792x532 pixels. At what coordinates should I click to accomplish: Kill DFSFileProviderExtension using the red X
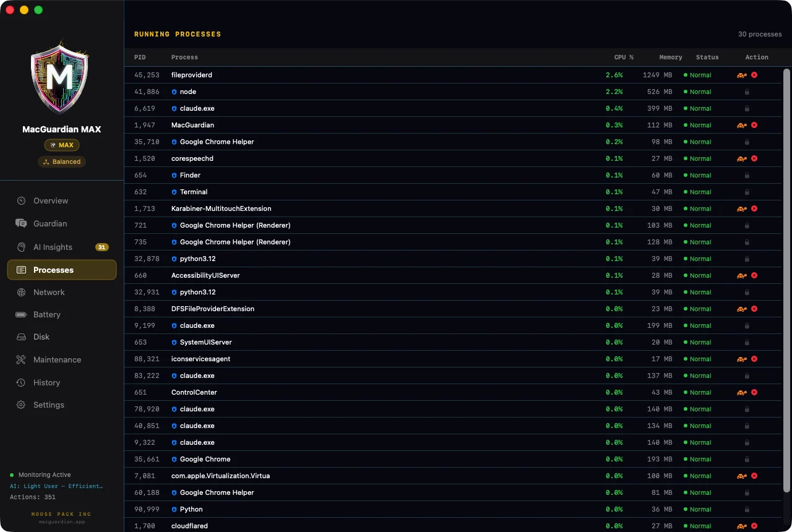pyautogui.click(x=754, y=309)
